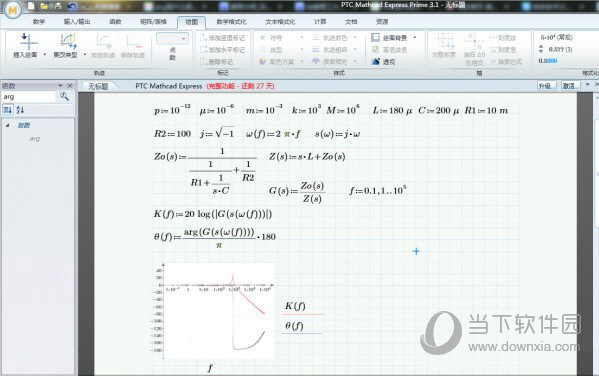Click the Upgrade (升级) button
Viewport: 599px width, 376px height.
click(547, 86)
